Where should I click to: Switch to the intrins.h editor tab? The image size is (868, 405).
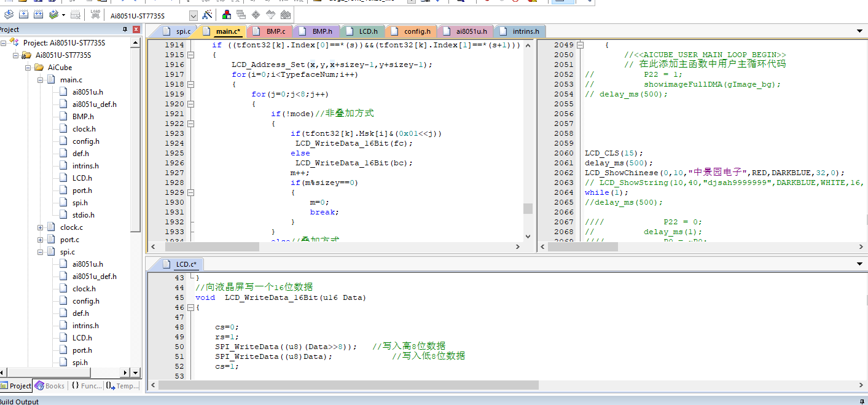point(519,31)
